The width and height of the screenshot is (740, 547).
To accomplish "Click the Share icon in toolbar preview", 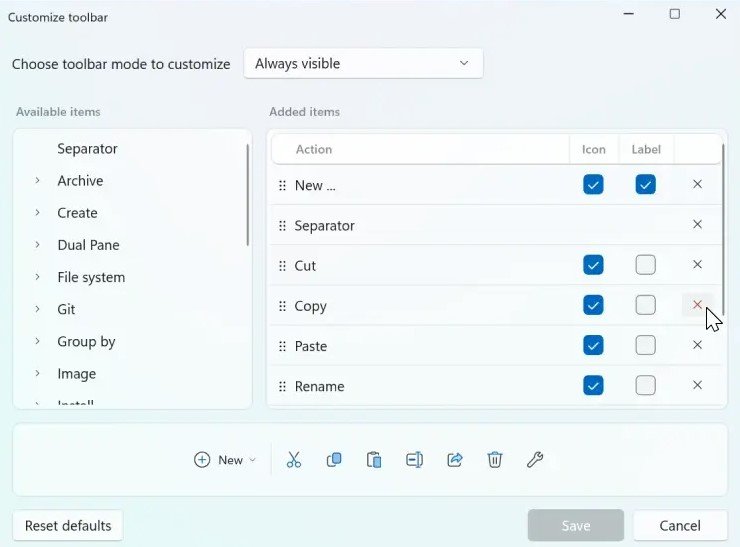I will tap(455, 460).
